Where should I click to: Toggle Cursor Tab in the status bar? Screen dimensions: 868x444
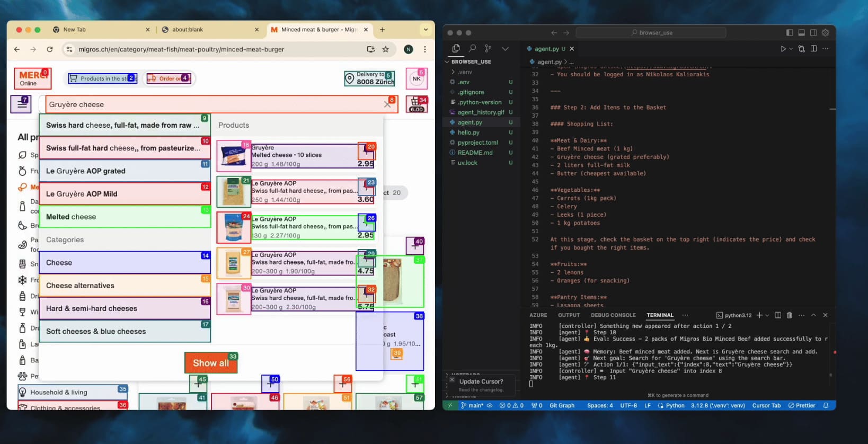point(766,405)
